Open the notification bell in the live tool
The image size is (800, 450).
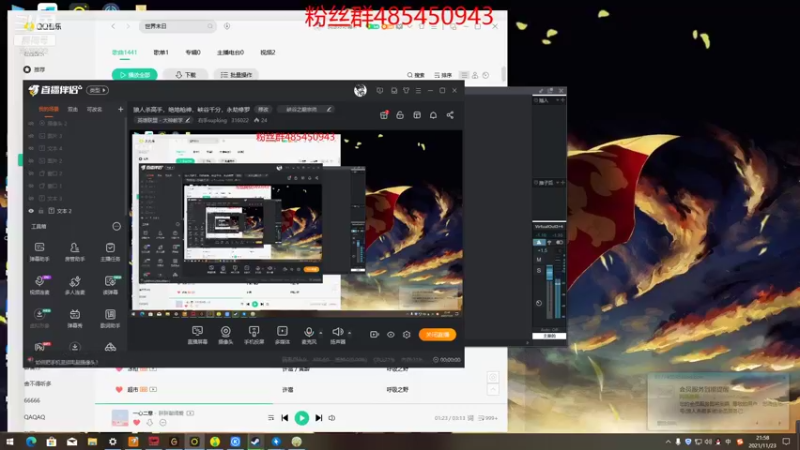pyautogui.click(x=433, y=115)
